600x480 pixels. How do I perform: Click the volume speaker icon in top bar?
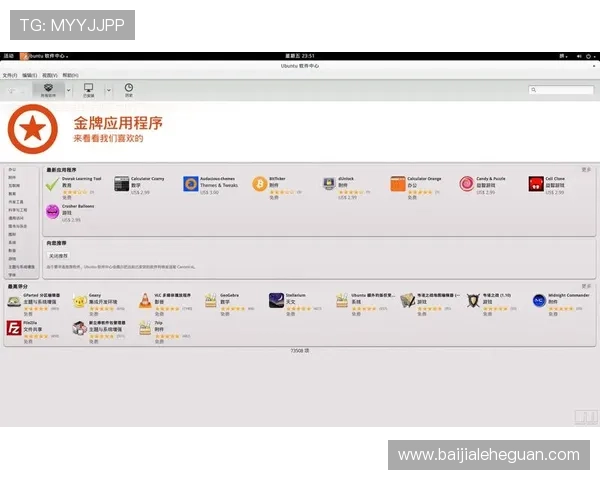[x=579, y=56]
